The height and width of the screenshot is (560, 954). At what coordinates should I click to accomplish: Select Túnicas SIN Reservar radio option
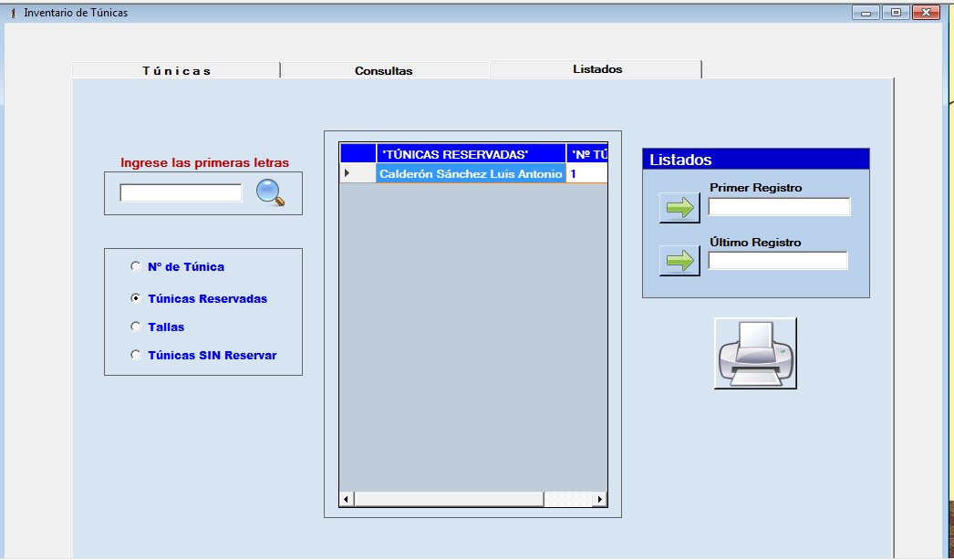coord(136,355)
